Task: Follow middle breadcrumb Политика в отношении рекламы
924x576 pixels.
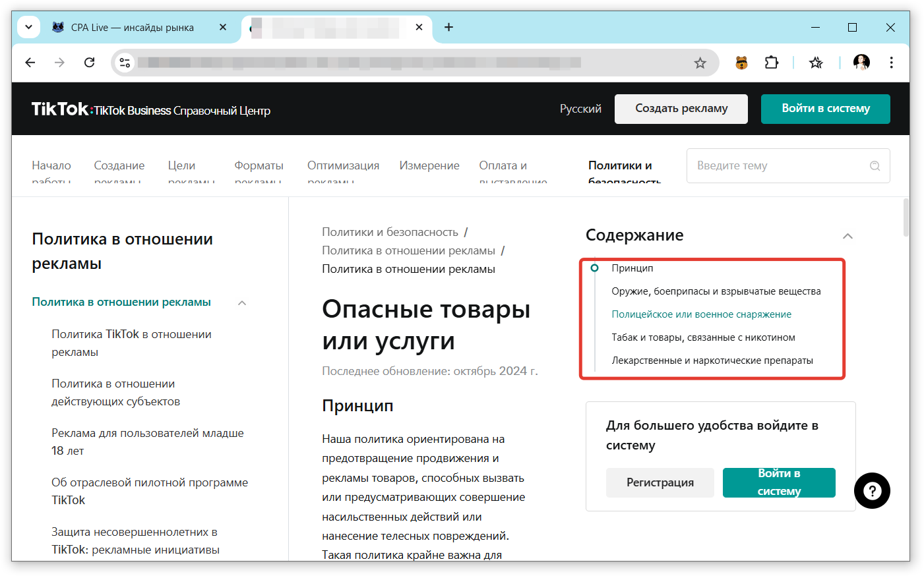Action: [x=408, y=250]
